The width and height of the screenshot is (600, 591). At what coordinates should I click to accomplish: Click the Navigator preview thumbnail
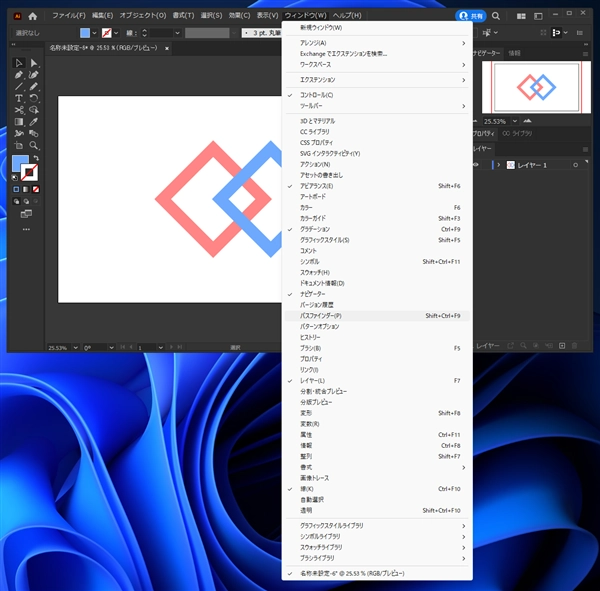tap(536, 88)
